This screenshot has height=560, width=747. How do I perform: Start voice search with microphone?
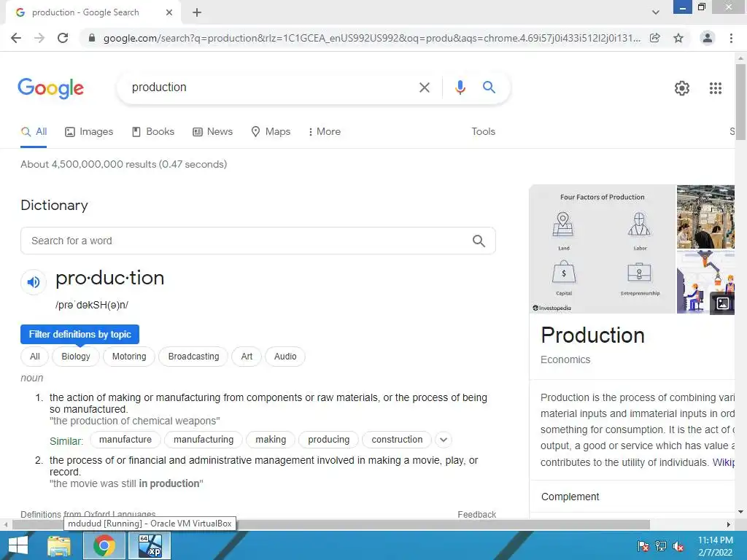(460, 87)
